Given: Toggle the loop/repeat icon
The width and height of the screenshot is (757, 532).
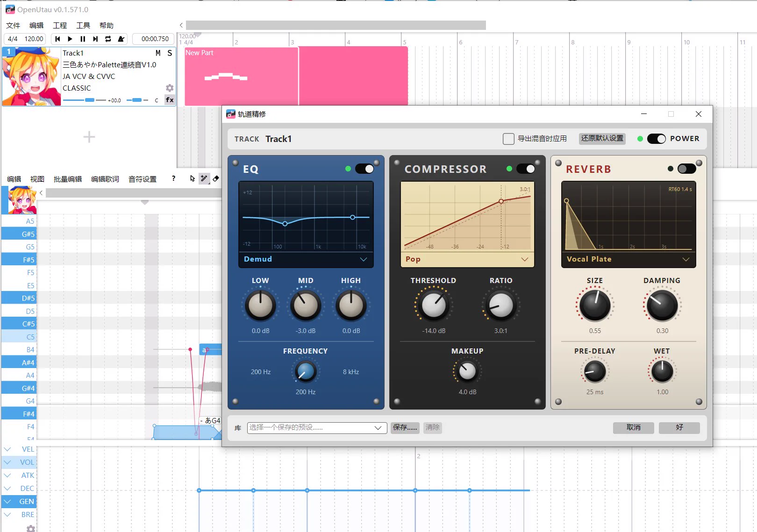Looking at the screenshot, I should 108,39.
